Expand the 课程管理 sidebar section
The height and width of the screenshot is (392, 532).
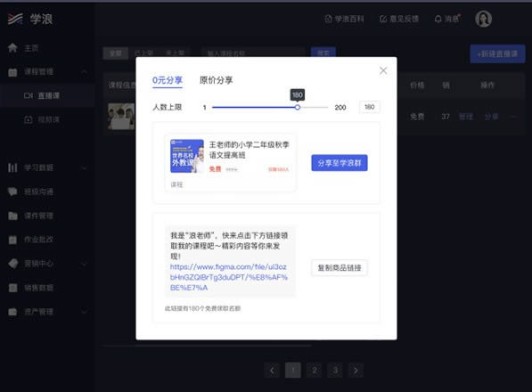(x=47, y=72)
